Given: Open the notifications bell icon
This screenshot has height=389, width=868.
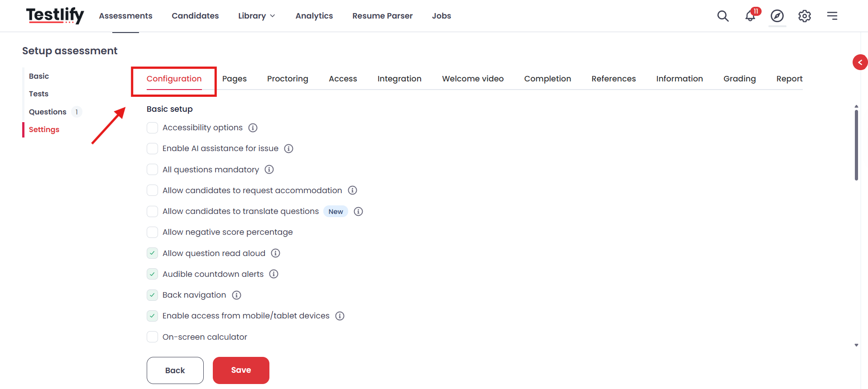Looking at the screenshot, I should [751, 16].
